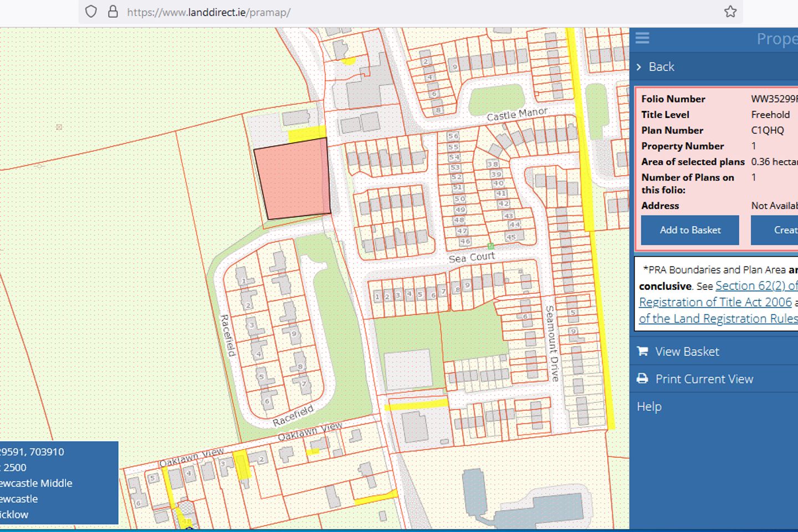
Task: Open Help from the sidebar
Action: [x=649, y=406]
